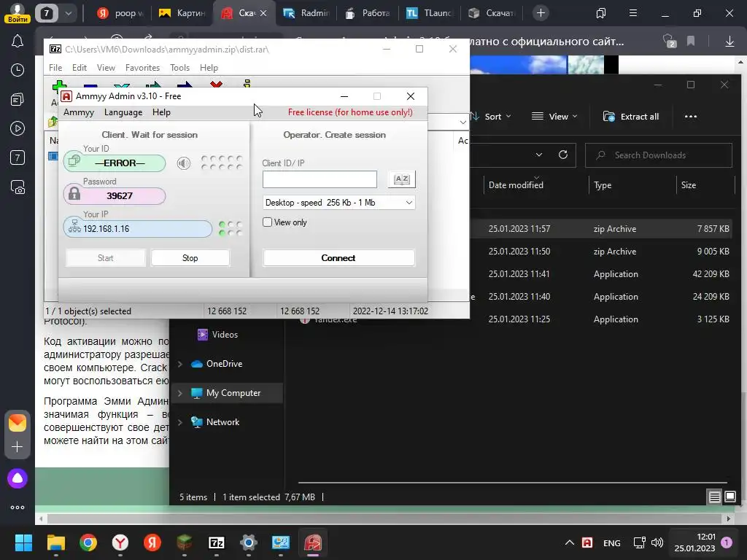Image resolution: width=747 pixels, height=560 pixels.
Task: Open the sidebar three dots menu
Action: pyautogui.click(x=18, y=507)
